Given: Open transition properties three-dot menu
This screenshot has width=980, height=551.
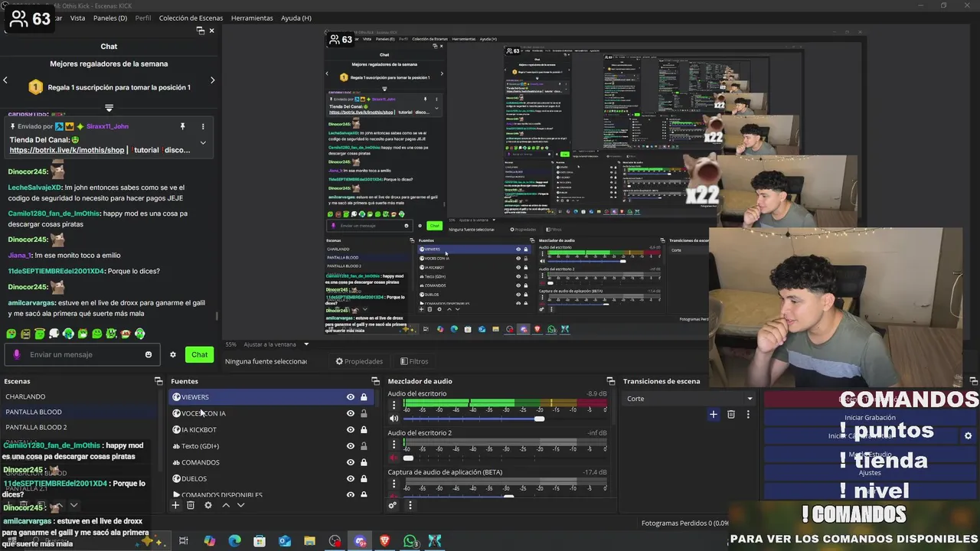Looking at the screenshot, I should coord(748,414).
